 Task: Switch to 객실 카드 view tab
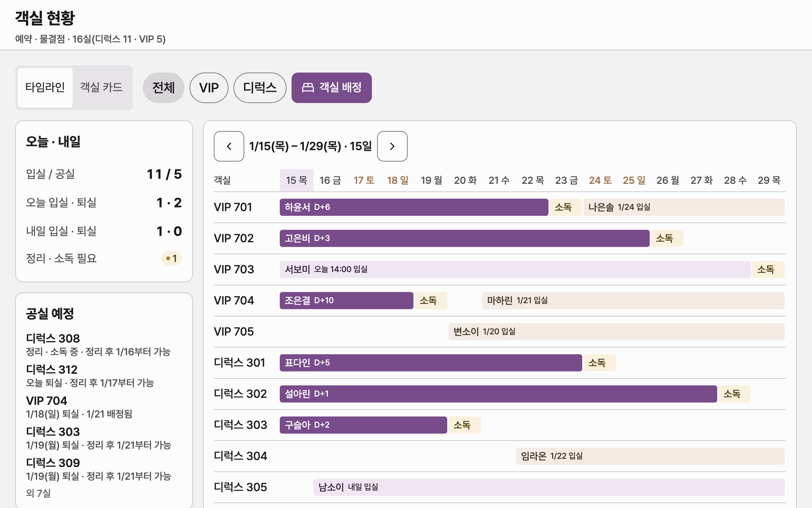(x=101, y=87)
